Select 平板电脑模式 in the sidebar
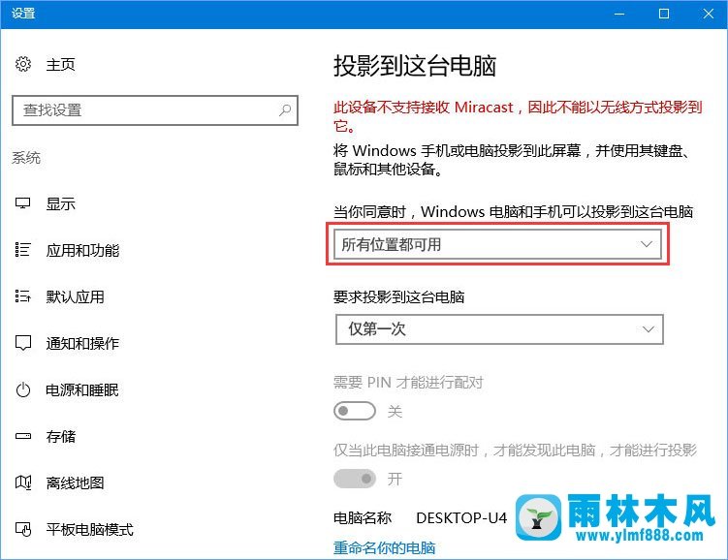The width and height of the screenshot is (728, 560). 89,529
